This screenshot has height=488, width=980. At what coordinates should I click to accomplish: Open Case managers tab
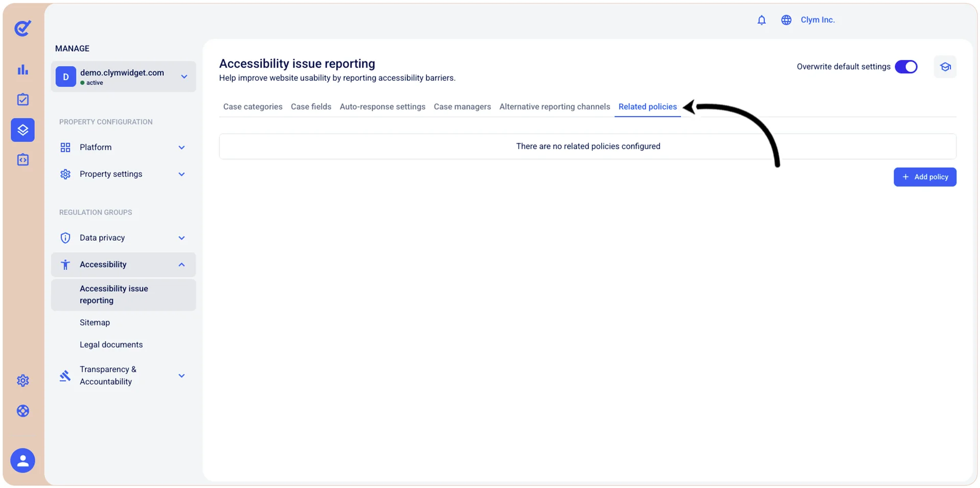click(462, 107)
